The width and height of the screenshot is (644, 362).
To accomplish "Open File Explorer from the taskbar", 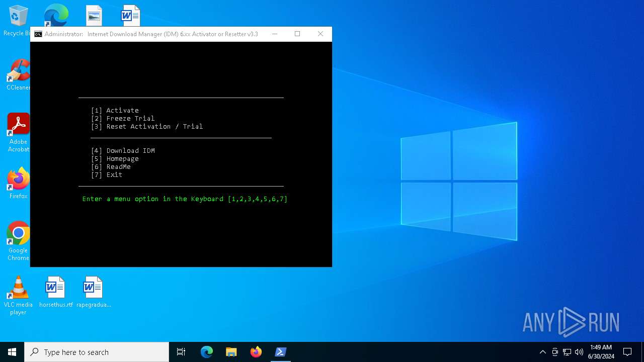I will 231,352.
